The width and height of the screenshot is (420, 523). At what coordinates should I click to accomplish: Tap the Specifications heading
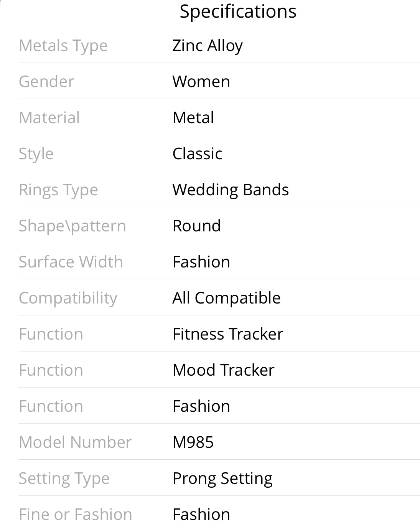238,12
